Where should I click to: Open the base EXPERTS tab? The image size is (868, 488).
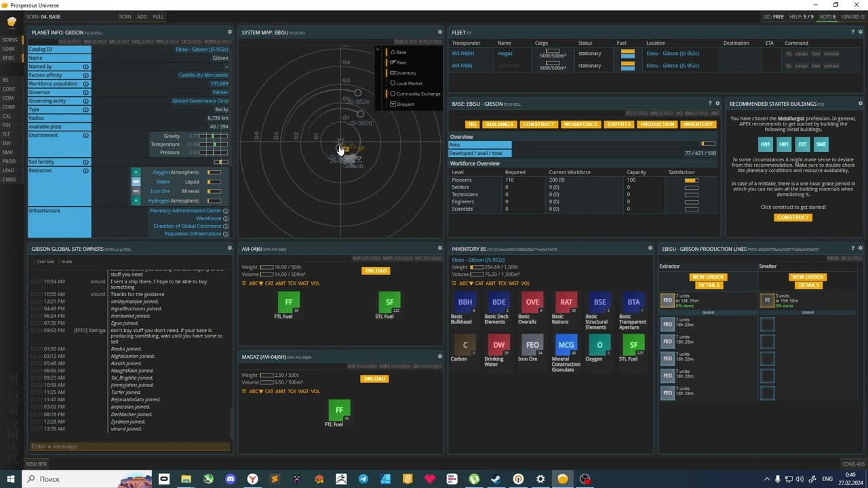point(619,125)
